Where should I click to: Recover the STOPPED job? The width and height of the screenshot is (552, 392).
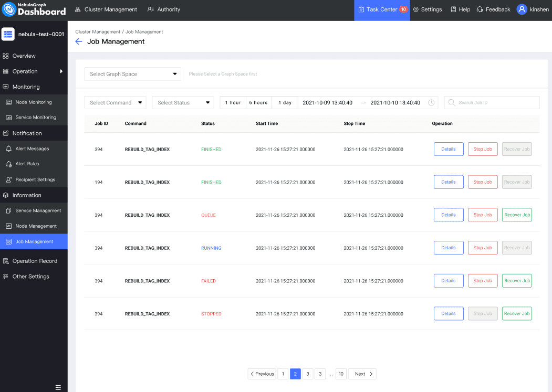tap(517, 313)
